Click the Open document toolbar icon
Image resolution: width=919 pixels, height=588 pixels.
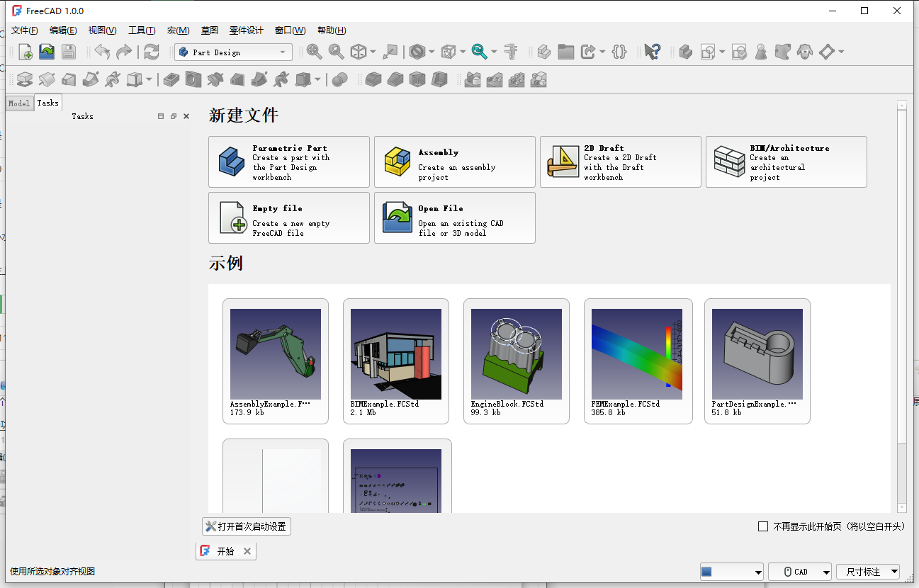pos(47,52)
